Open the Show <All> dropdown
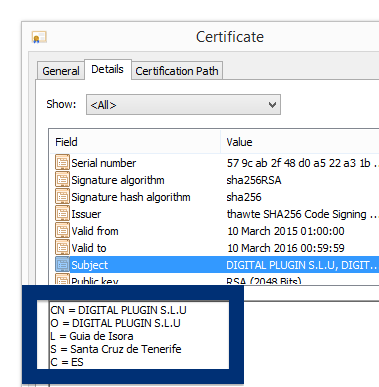The image size is (379, 387). click(183, 105)
